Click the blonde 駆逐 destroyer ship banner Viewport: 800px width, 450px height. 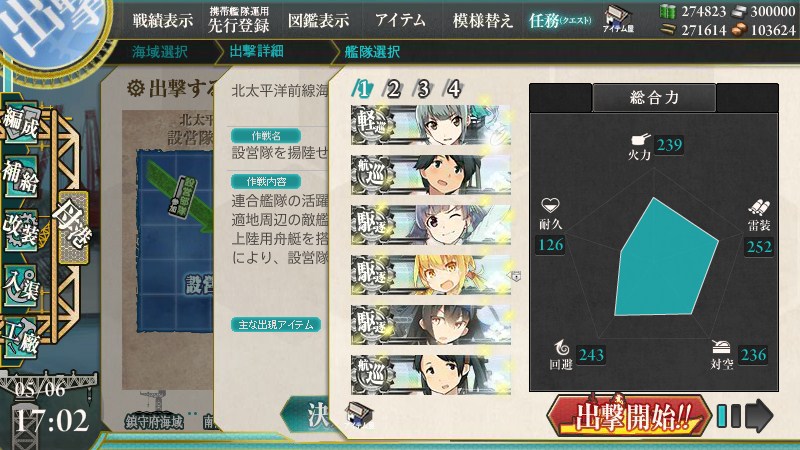(431, 275)
